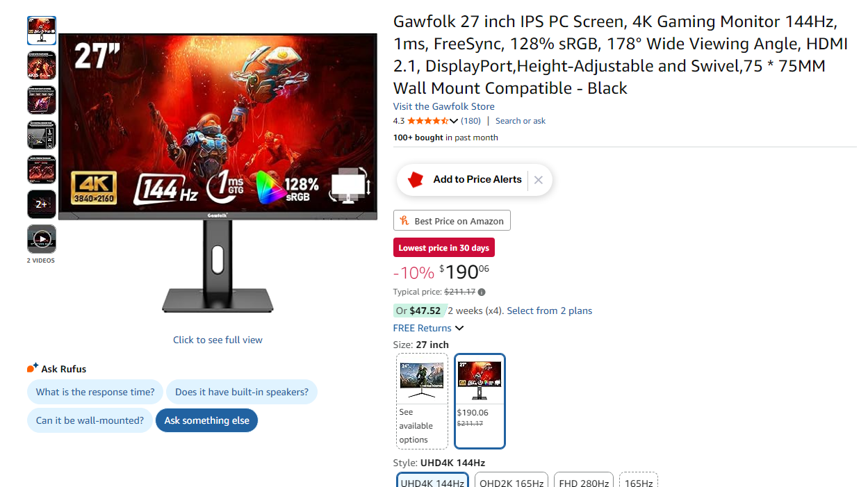The image size is (868, 487).
Task: Choose the FHD 280Hz style option
Action: pyautogui.click(x=584, y=481)
